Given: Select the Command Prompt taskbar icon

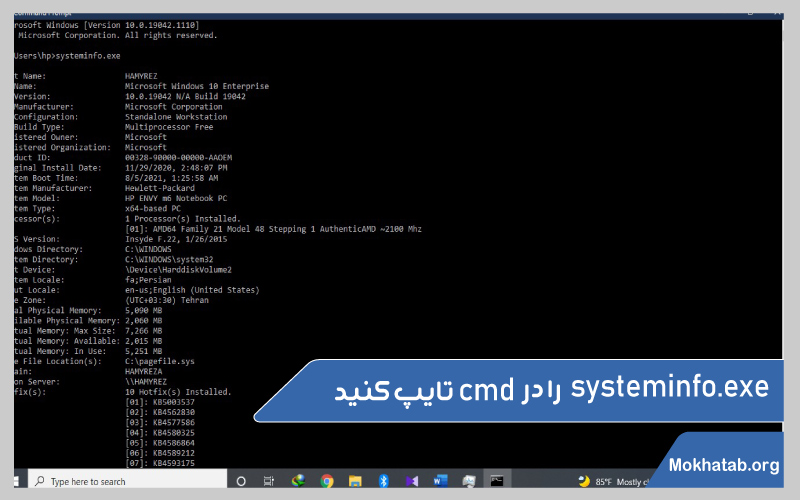Looking at the screenshot, I should coord(497,481).
